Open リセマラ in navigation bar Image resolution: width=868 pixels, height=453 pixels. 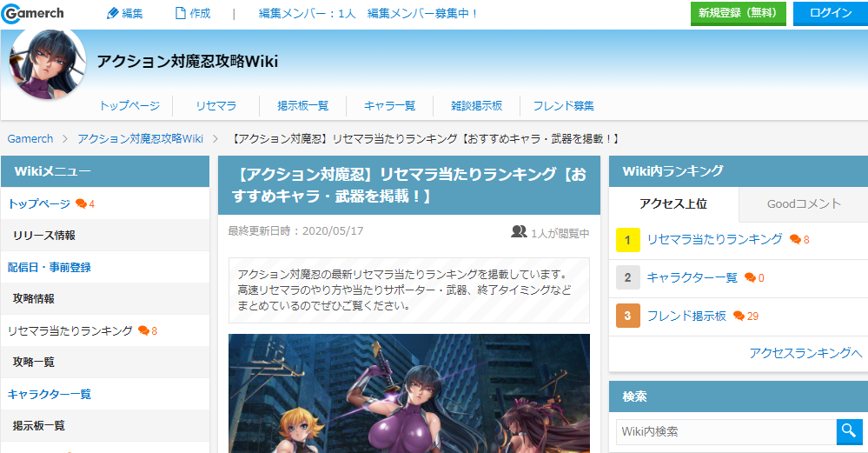click(215, 106)
